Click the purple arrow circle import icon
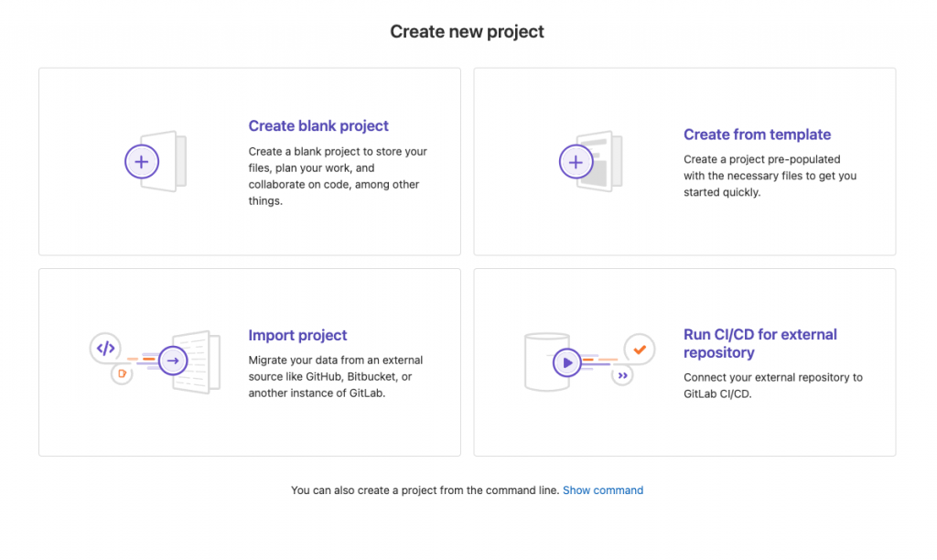The image size is (937, 560). pyautogui.click(x=172, y=361)
